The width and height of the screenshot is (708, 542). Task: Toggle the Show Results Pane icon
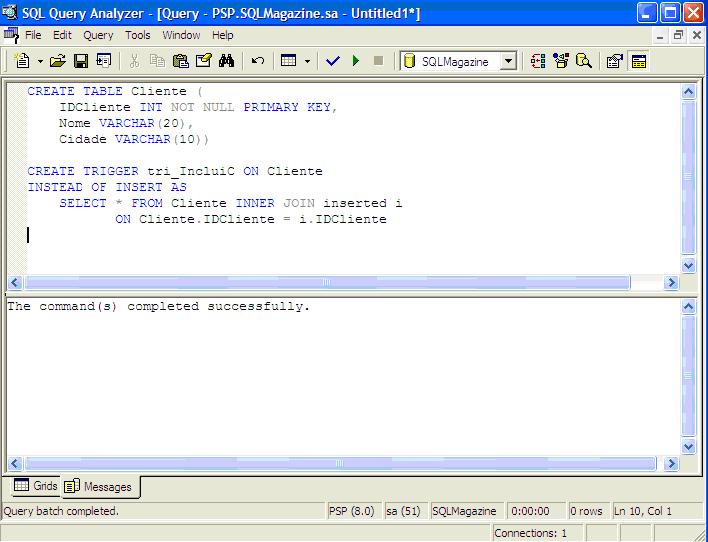[638, 61]
